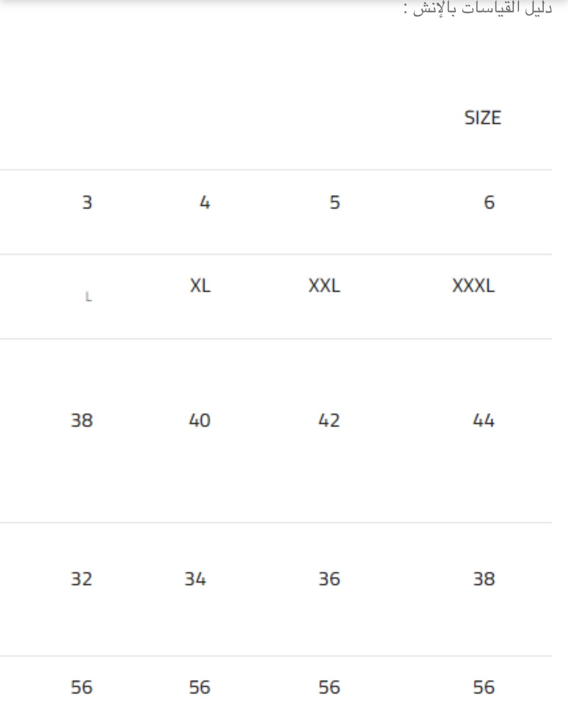Click the SIZE header label
The image size is (568, 728).
click(483, 118)
